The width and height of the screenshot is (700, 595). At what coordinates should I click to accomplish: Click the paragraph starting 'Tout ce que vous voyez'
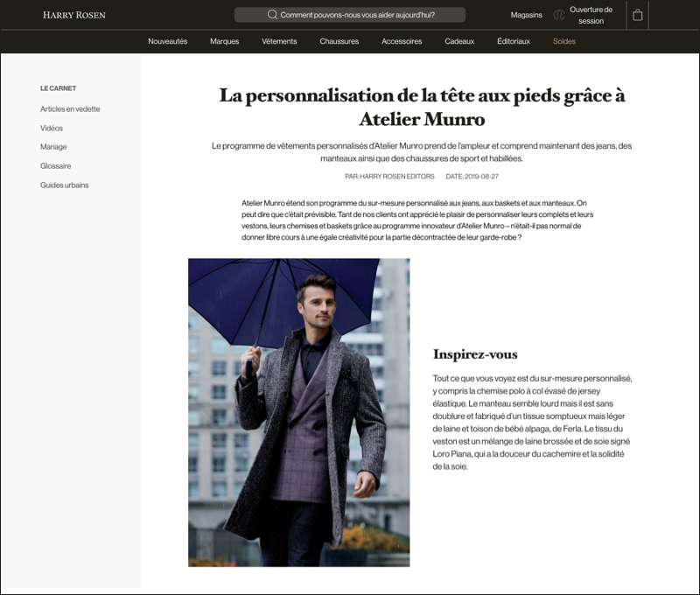(x=532, y=423)
